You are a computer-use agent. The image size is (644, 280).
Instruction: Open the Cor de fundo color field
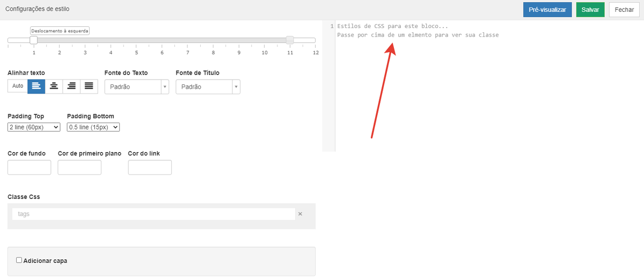[29, 167]
